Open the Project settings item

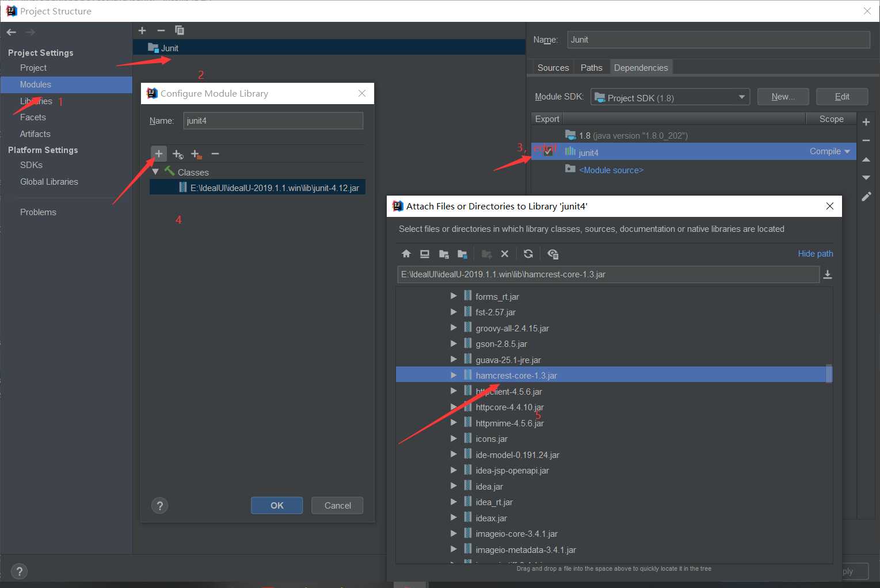coord(33,68)
